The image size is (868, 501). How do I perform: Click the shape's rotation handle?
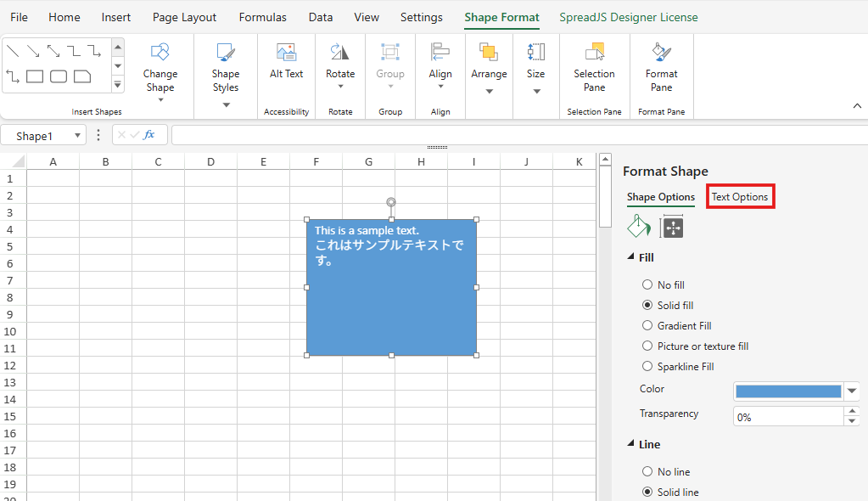tap(391, 202)
